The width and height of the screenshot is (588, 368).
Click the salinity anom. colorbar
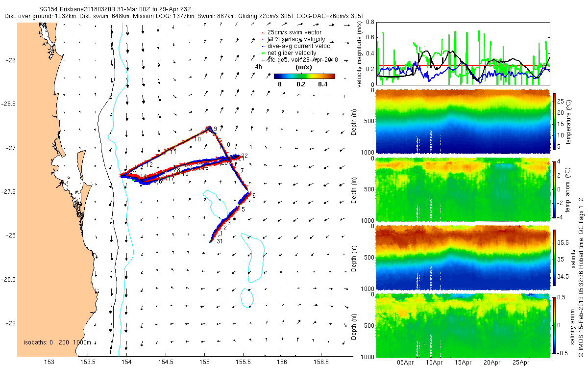(x=555, y=325)
